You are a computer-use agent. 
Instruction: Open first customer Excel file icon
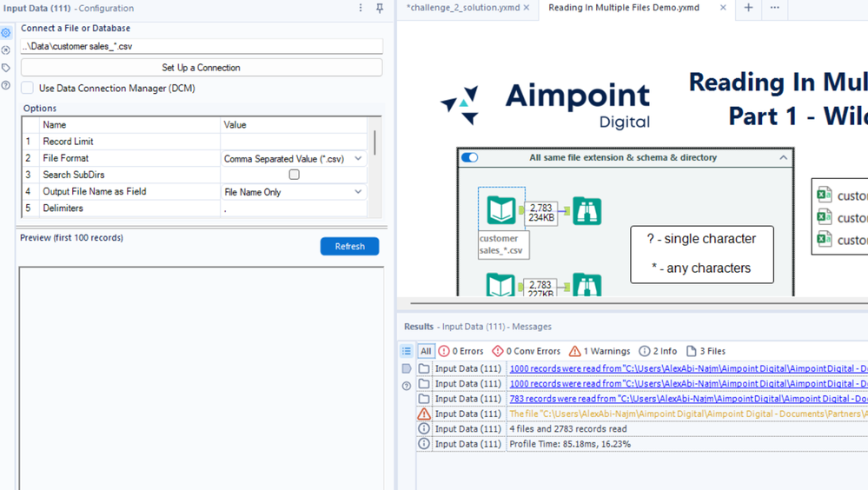[x=825, y=195]
